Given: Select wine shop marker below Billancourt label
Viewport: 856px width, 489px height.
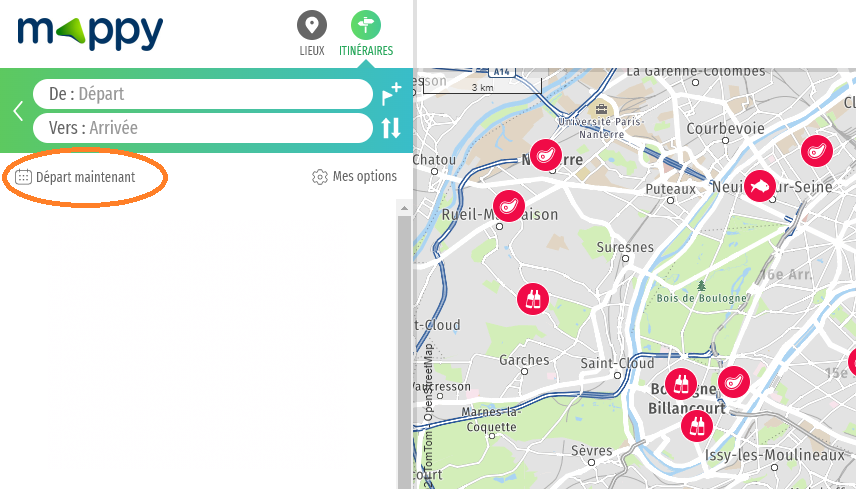Looking at the screenshot, I should click(697, 425).
